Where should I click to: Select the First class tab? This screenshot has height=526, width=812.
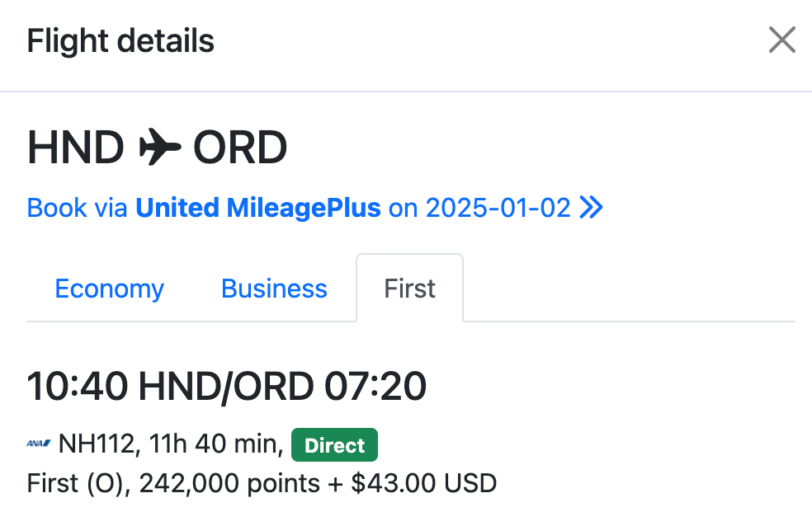point(409,289)
